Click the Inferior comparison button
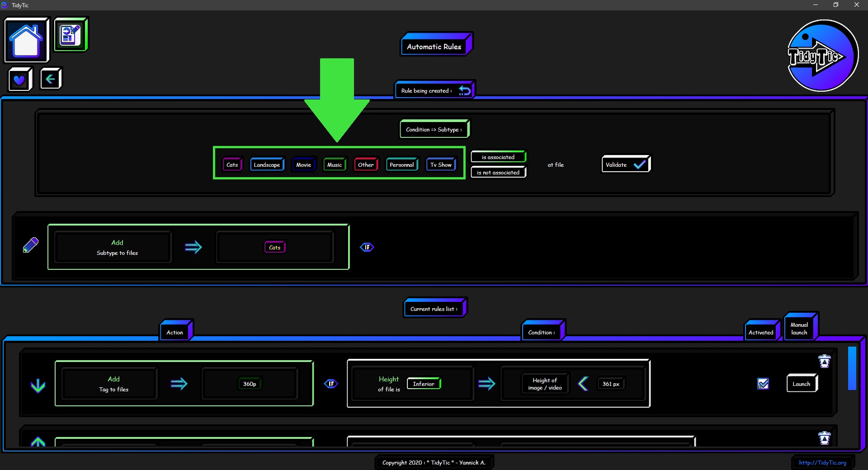The height and width of the screenshot is (470, 868). (424, 384)
